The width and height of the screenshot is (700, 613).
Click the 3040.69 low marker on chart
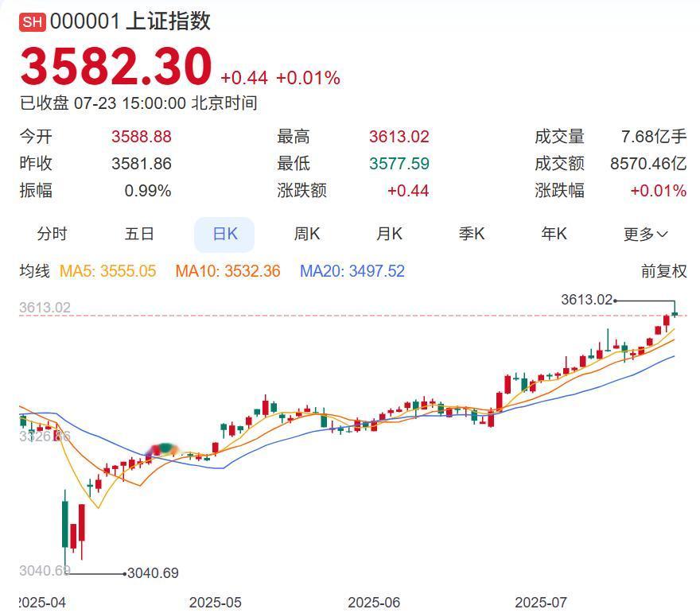[153, 572]
